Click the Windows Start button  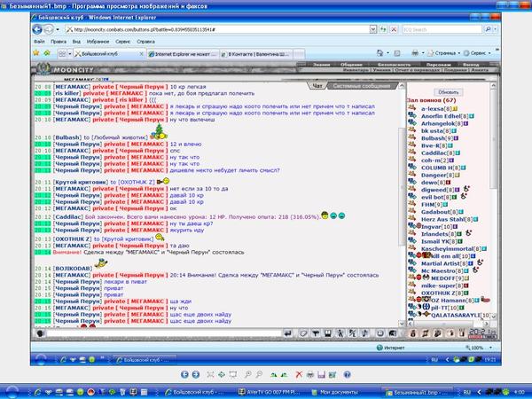12,392
